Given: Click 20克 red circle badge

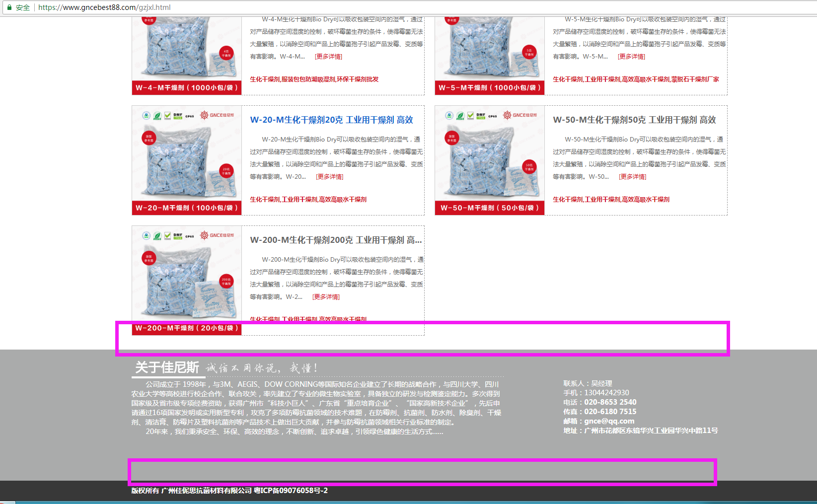Looking at the screenshot, I should click(x=226, y=171).
